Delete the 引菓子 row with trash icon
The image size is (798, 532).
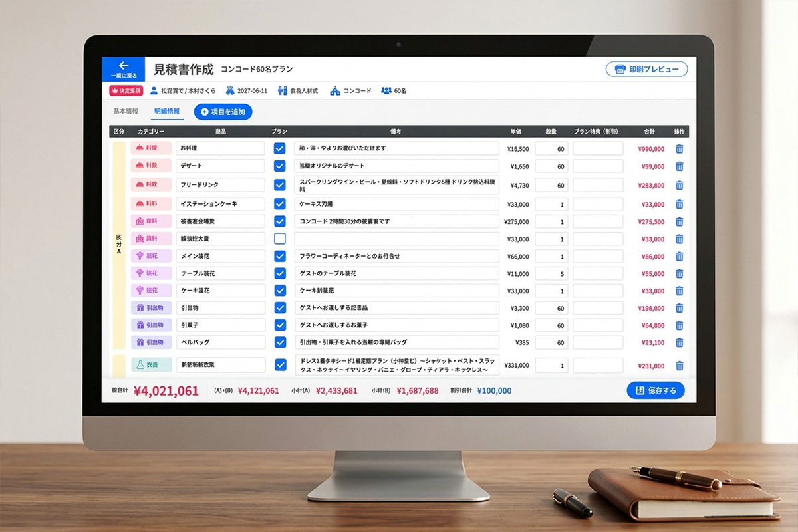point(679,326)
